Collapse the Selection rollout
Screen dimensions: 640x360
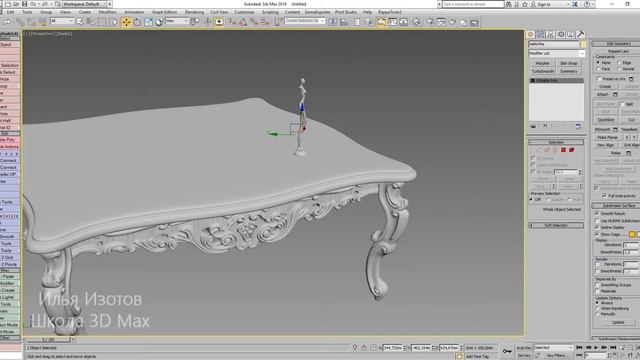pos(556,142)
